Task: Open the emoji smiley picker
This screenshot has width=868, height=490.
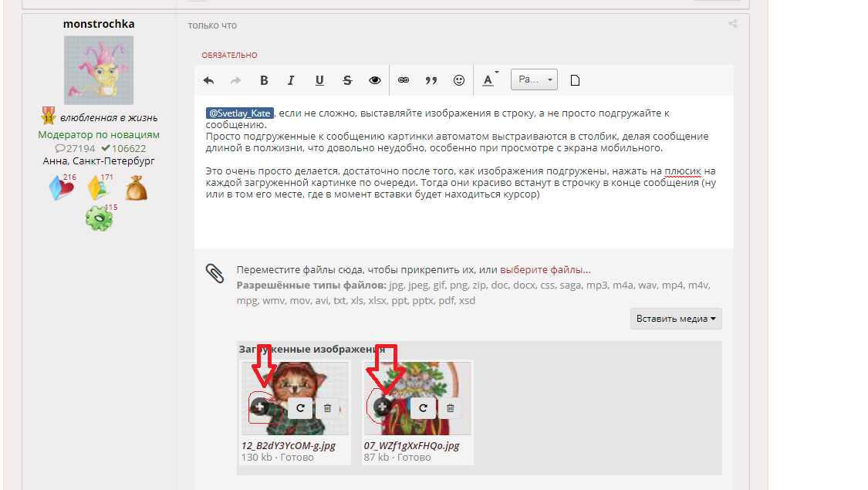Action: (459, 80)
